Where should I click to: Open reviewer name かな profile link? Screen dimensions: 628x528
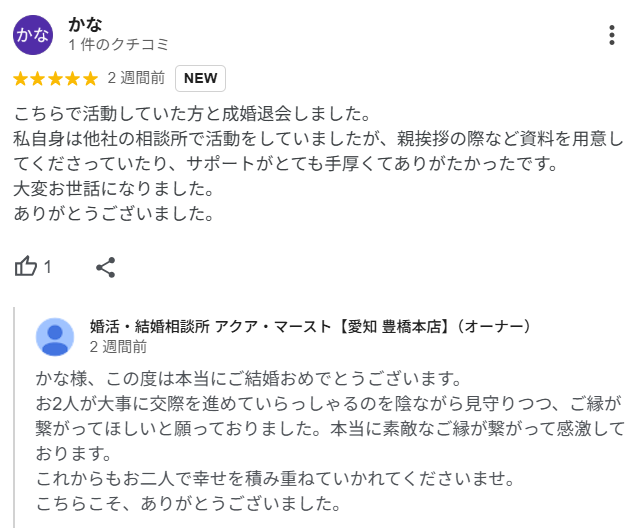(x=85, y=24)
